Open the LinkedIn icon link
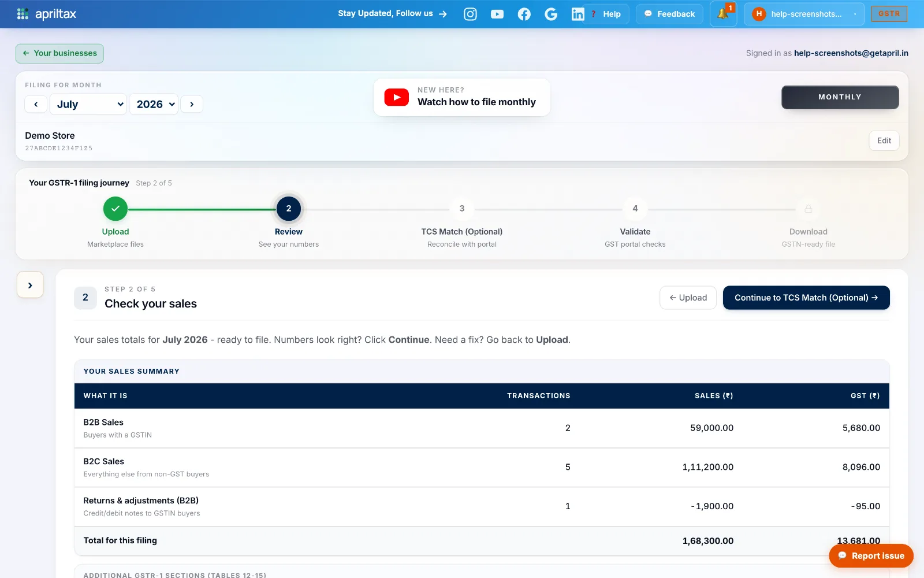 point(577,14)
